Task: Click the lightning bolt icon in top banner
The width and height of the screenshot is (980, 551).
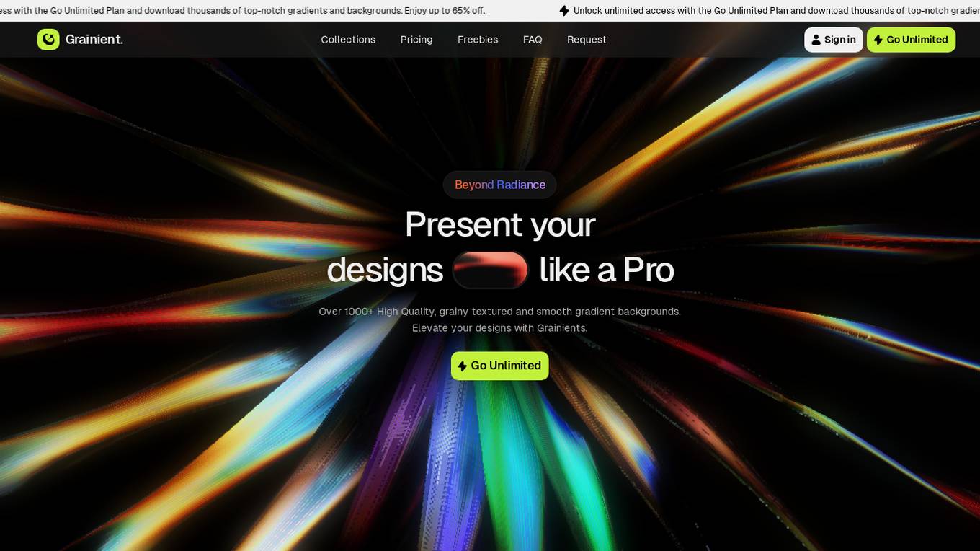Action: tap(564, 11)
